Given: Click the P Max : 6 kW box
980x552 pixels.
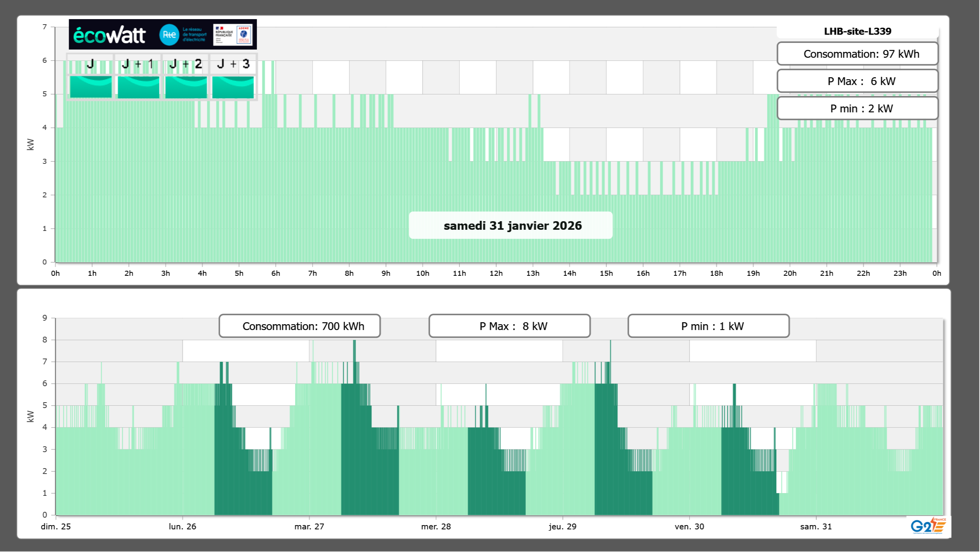Looking at the screenshot, I should (857, 81).
